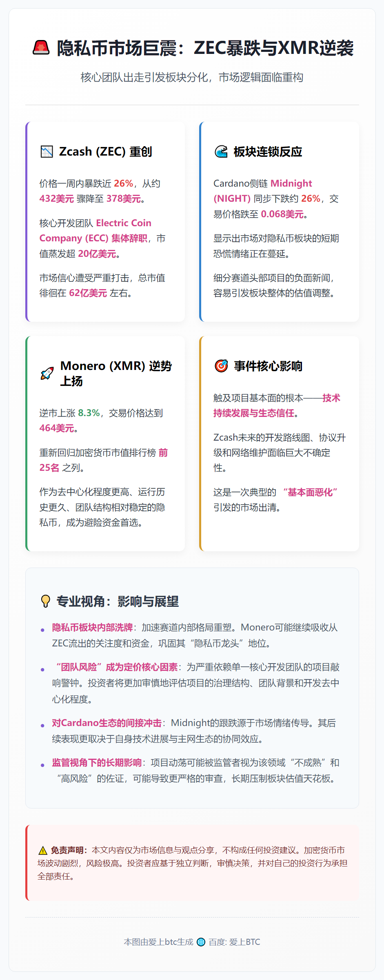Click the highlighted 378美元 price
Screen dimensions: 384x980
[x=124, y=199]
